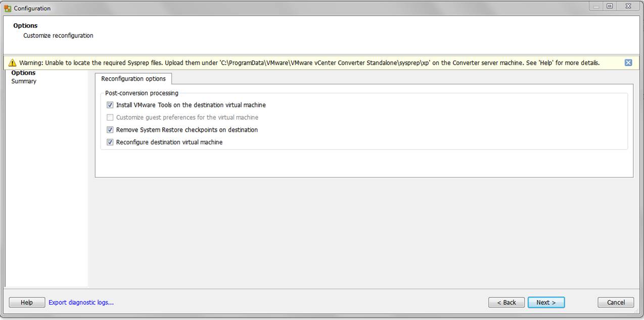Click the Configuration window icon in title bar

click(8, 8)
